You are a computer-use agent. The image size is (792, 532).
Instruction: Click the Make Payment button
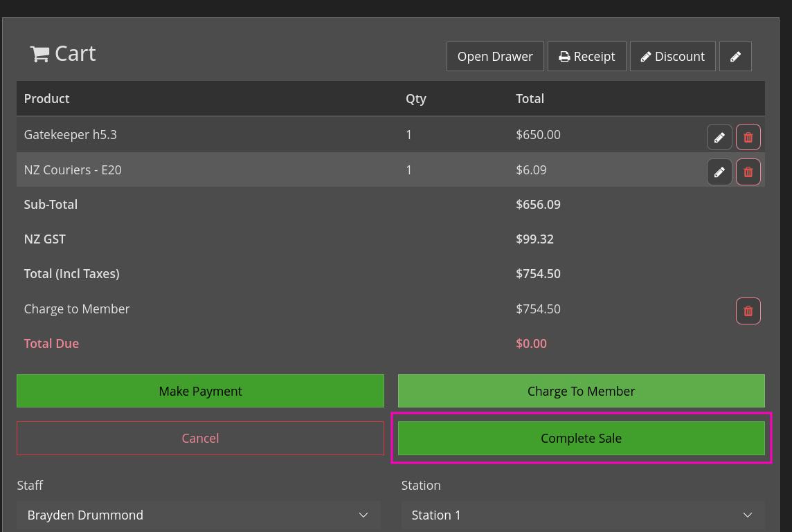[x=200, y=391]
